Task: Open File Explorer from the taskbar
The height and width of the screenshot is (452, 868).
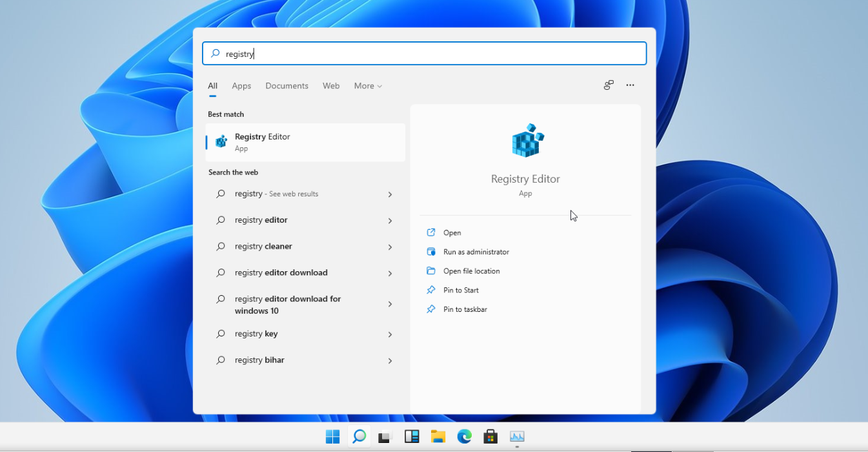Action: click(x=438, y=437)
